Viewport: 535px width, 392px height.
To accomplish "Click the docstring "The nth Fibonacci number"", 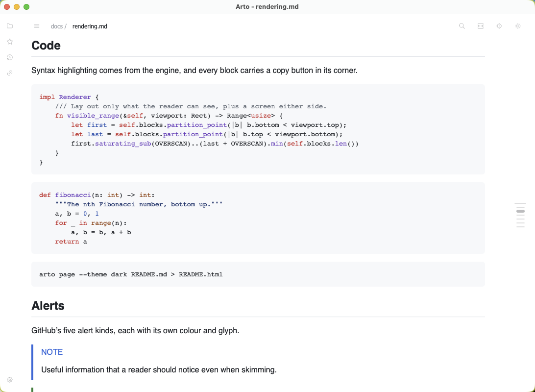I will coord(139,204).
